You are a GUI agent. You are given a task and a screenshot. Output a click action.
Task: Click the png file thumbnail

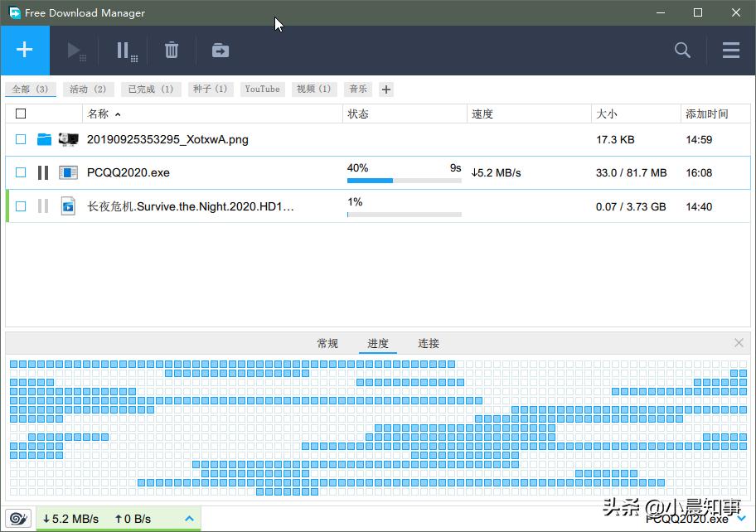[x=68, y=139]
